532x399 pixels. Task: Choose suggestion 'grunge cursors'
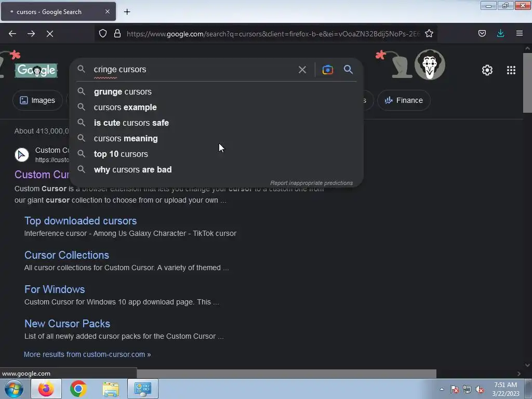(217, 91)
